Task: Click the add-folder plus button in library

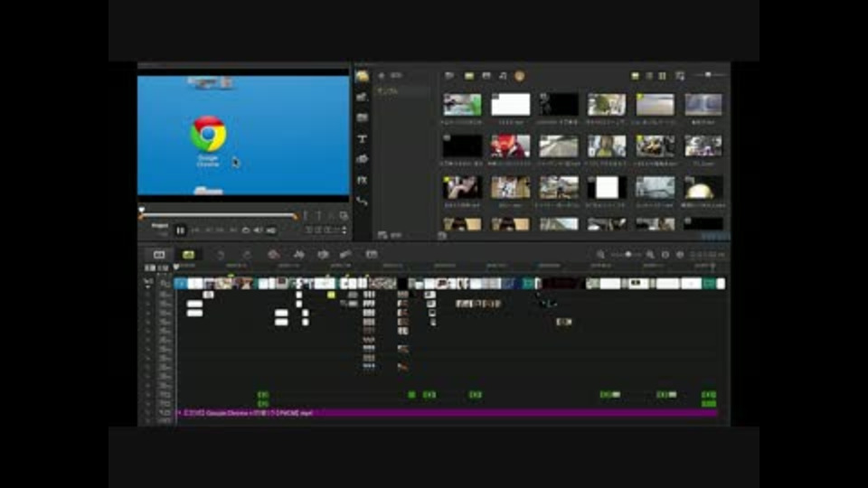Action: (382, 75)
